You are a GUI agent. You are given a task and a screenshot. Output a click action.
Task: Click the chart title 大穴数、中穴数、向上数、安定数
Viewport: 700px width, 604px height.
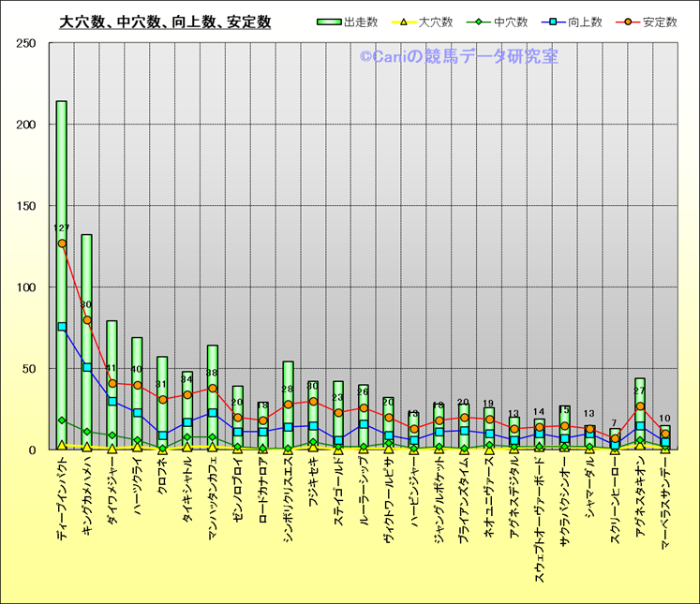[x=165, y=22]
